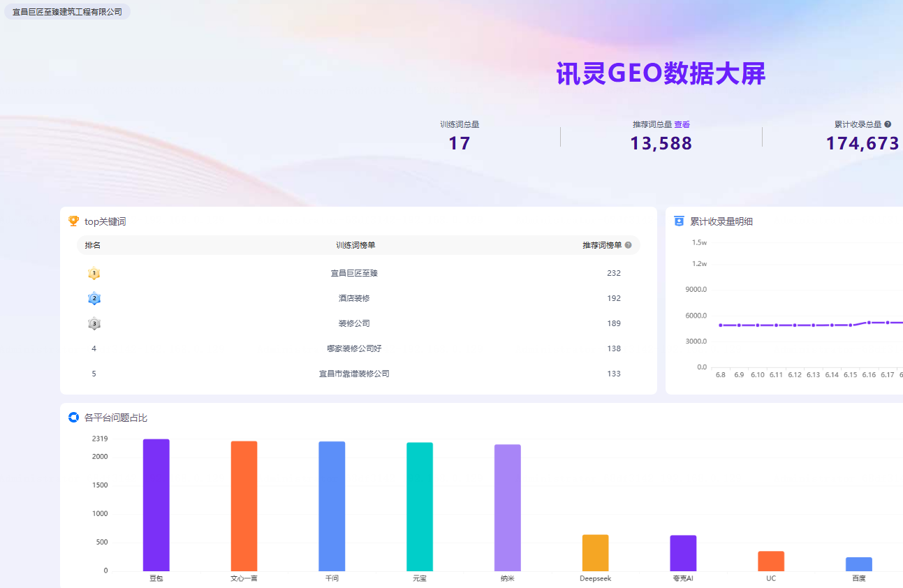Click the help icon next to 推荐词榜单
The image size is (903, 588).
coord(628,245)
